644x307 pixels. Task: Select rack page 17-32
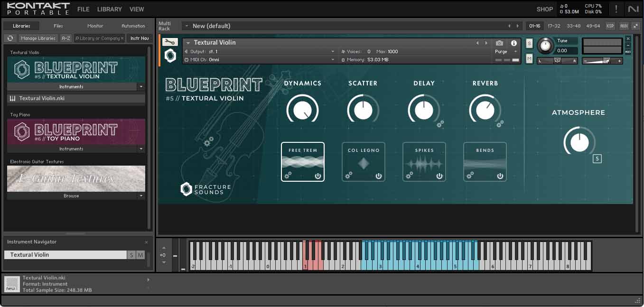click(554, 26)
